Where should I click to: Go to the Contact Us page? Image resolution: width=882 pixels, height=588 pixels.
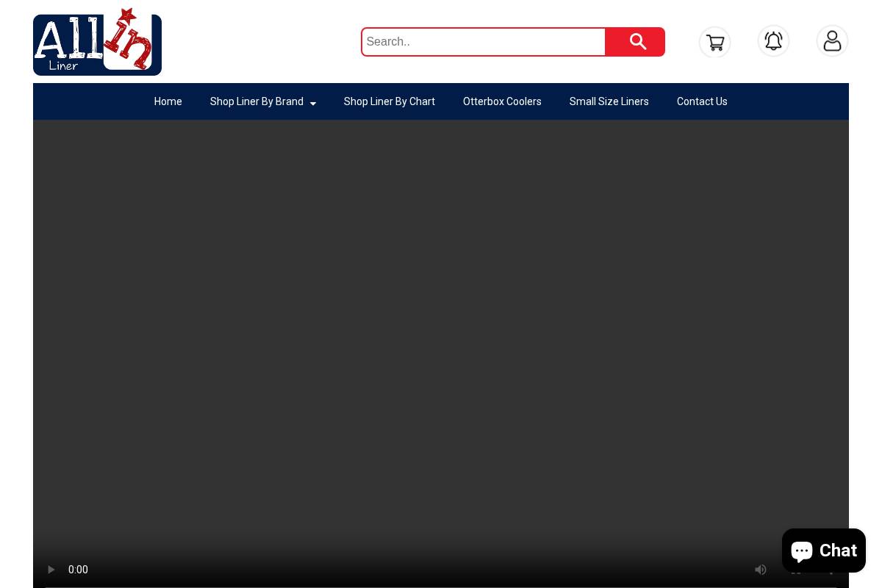point(702,101)
